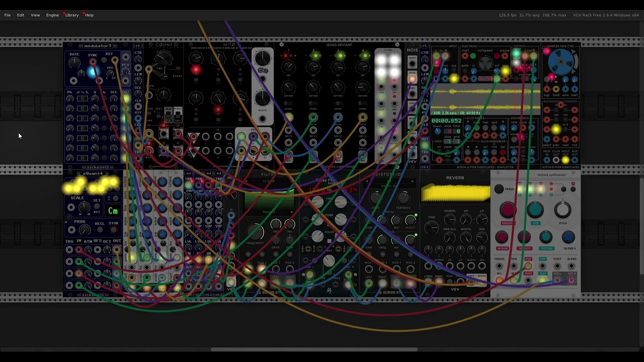Click the PINK output jack on NOIS
Screen dimensions: 644x362
[412, 79]
